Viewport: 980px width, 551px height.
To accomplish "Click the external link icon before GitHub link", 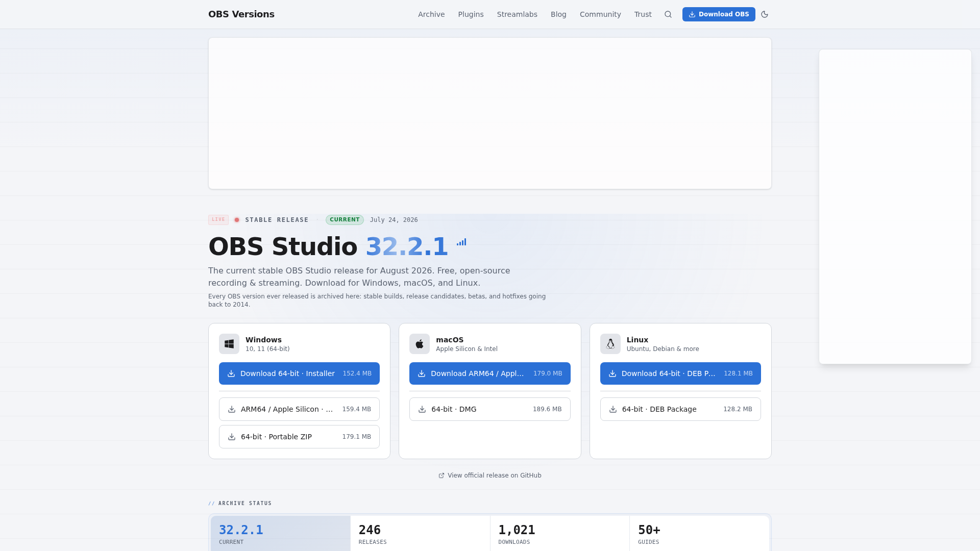I will click(442, 475).
